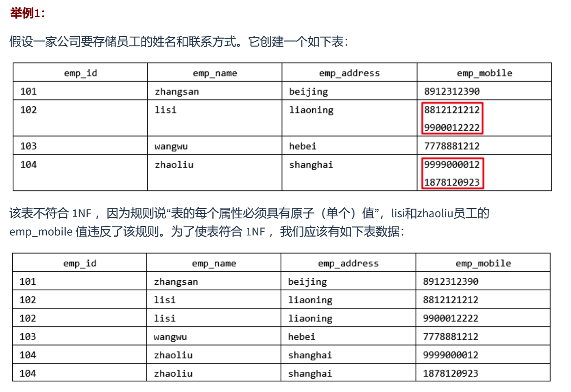
Task: Click lower table's zhaoliu in 9999000012 row
Action: pos(173,355)
